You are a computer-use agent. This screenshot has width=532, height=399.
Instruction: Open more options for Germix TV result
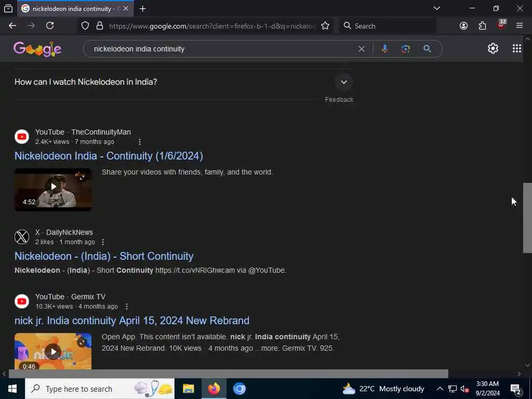(x=127, y=307)
